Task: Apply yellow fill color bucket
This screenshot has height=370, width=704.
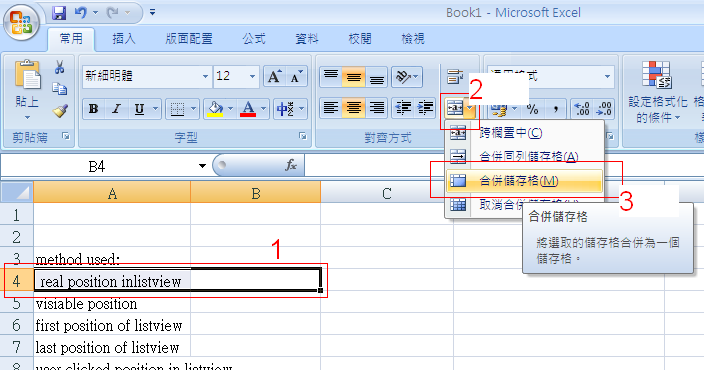Action: (x=215, y=109)
